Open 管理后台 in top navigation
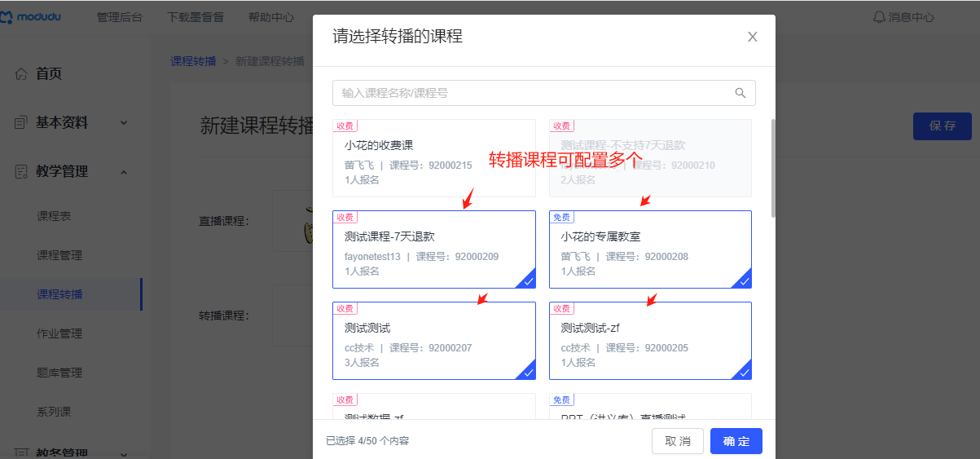 coord(119,17)
